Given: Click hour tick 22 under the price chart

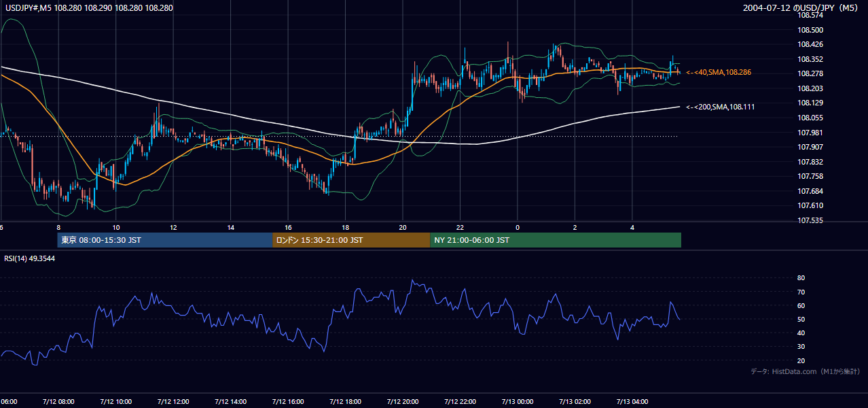Looking at the screenshot, I should coord(460,227).
